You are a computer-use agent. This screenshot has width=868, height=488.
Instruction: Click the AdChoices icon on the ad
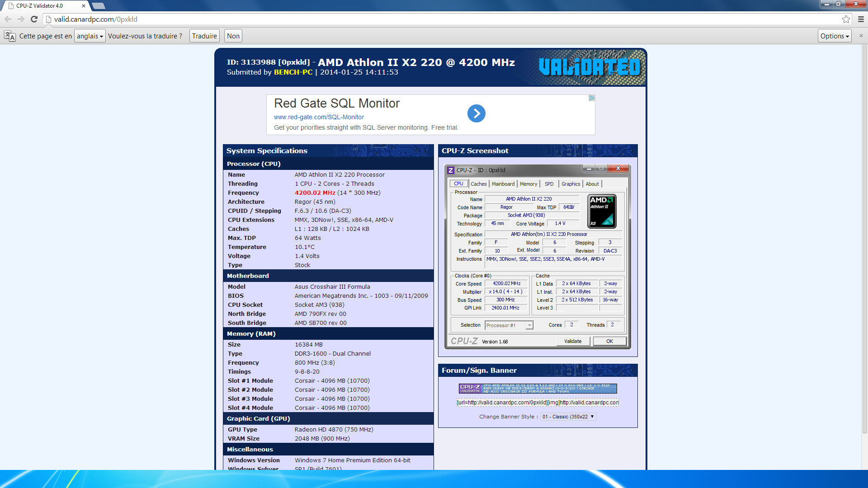click(x=591, y=98)
